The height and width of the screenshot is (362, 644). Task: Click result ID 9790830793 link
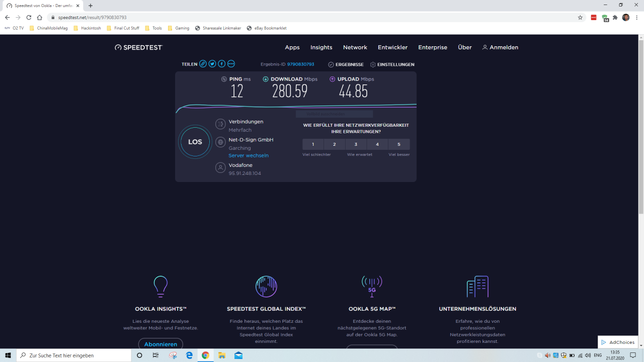(x=300, y=64)
